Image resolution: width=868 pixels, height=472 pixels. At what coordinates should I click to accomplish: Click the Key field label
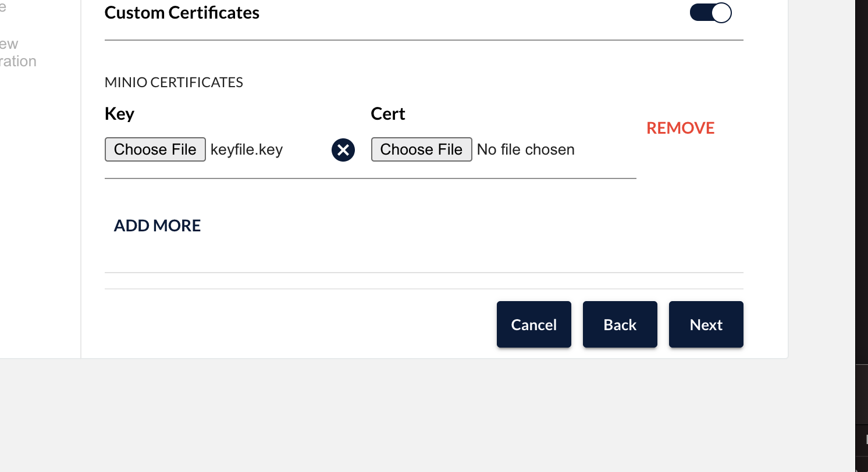119,114
